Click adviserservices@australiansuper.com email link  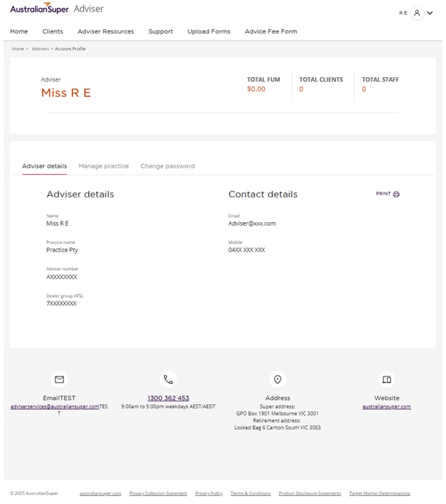(55, 406)
